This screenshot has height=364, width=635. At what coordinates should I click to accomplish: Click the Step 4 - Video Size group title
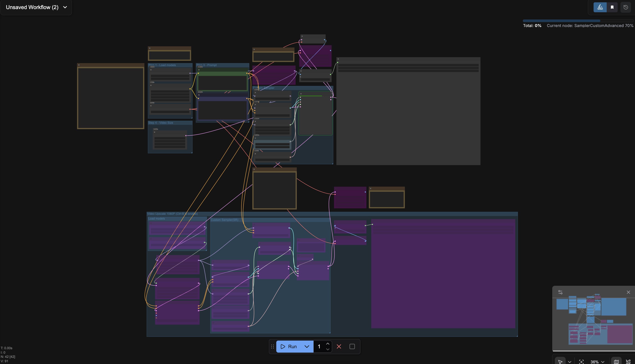click(161, 123)
